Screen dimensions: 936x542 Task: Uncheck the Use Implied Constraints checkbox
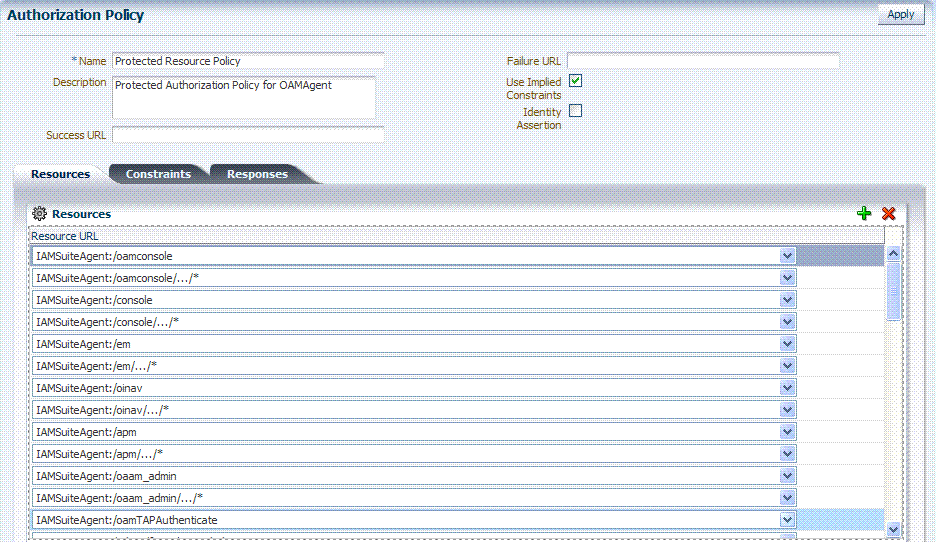pyautogui.click(x=575, y=81)
